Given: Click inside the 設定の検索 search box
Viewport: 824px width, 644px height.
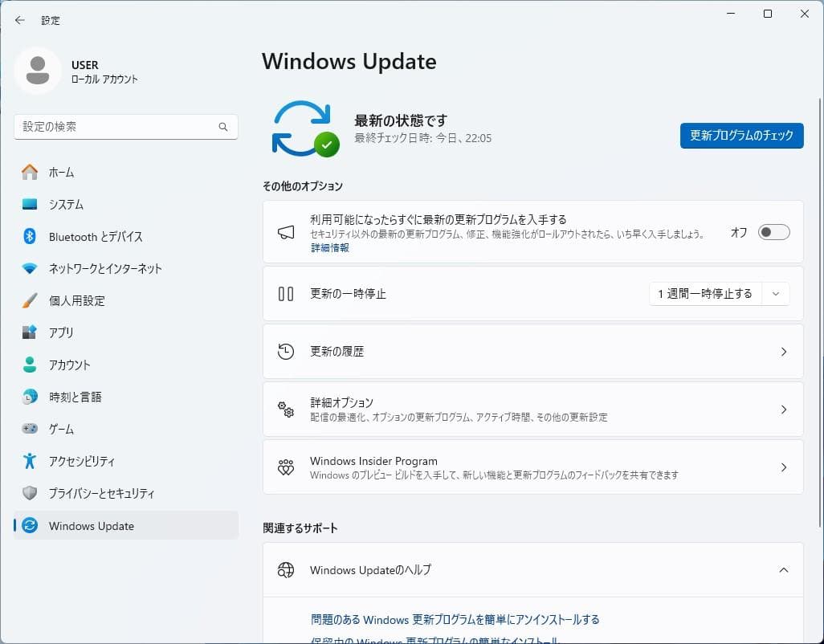Looking at the screenshot, I should 125,127.
